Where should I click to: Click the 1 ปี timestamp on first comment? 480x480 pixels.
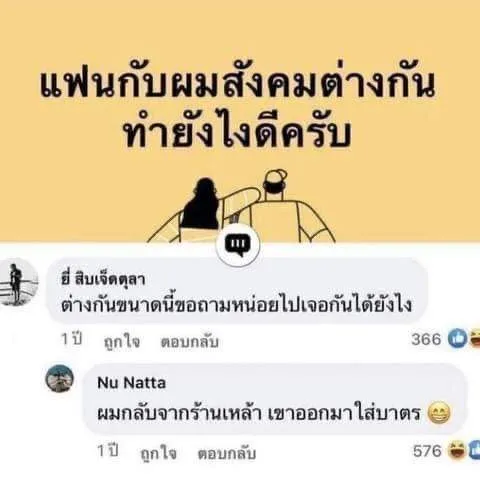71,339
